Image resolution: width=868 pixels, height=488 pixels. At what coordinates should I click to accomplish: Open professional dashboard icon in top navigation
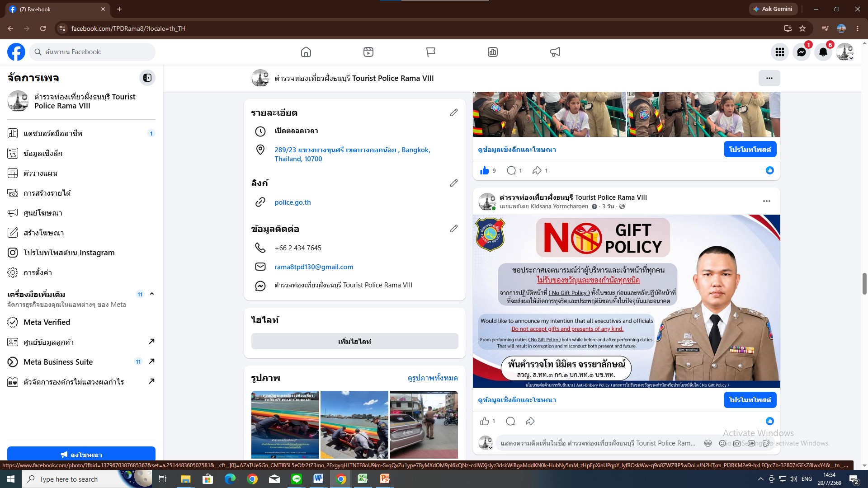pos(493,52)
